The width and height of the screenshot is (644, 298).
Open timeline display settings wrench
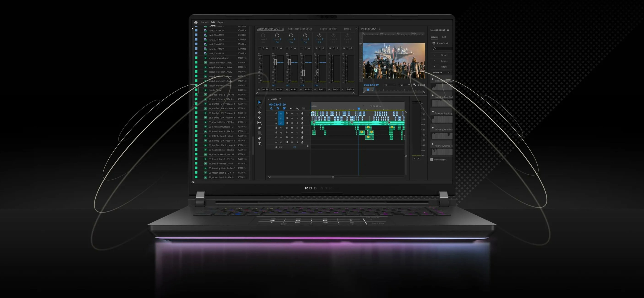point(297,108)
